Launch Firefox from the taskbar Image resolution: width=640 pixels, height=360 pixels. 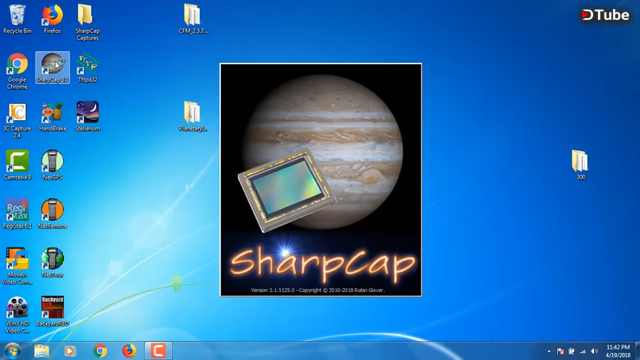pos(129,351)
